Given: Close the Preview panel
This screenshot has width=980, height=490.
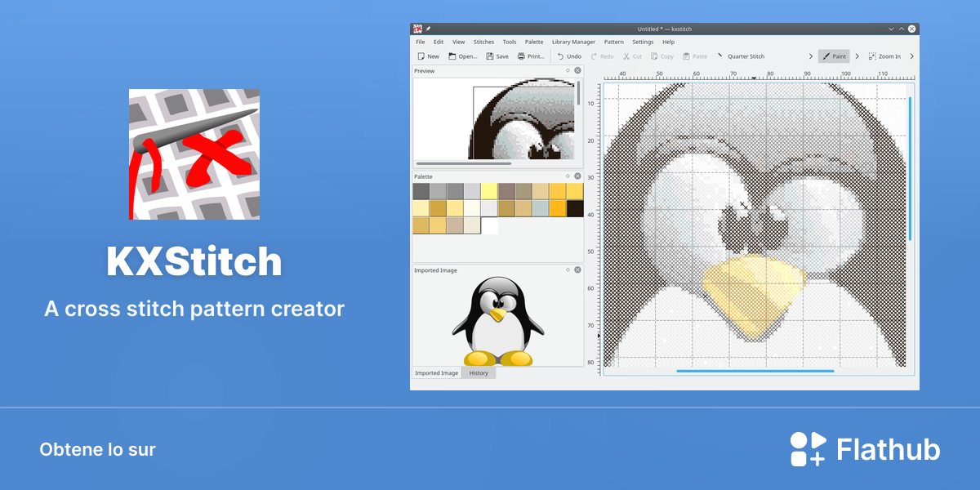Looking at the screenshot, I should (x=577, y=70).
